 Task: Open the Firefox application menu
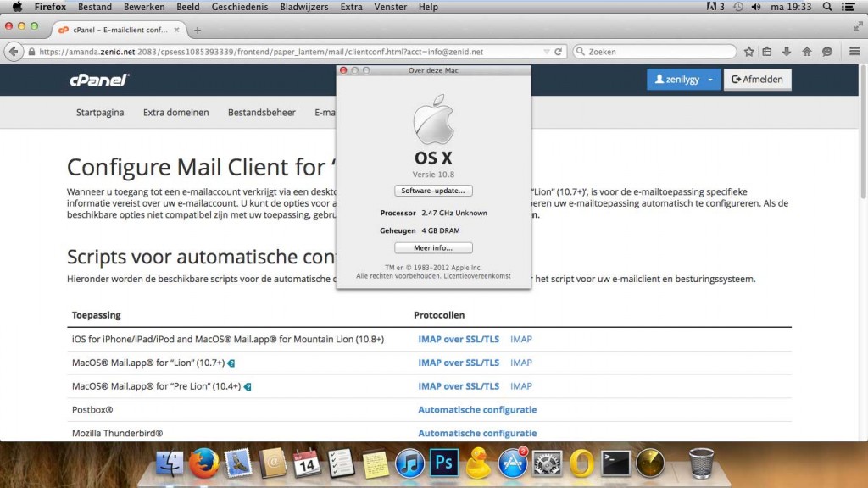[x=50, y=7]
